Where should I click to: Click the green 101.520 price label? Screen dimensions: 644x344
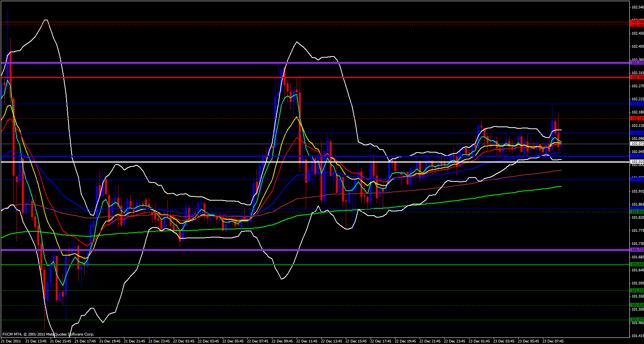[x=637, y=305]
